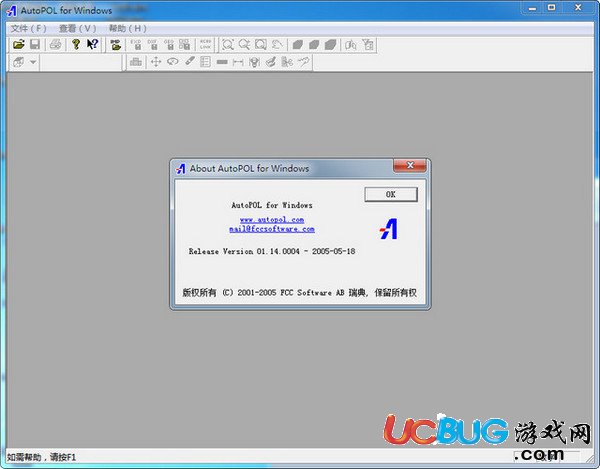
Task: Click the solid flat bar icon
Action: pyautogui.click(x=222, y=62)
